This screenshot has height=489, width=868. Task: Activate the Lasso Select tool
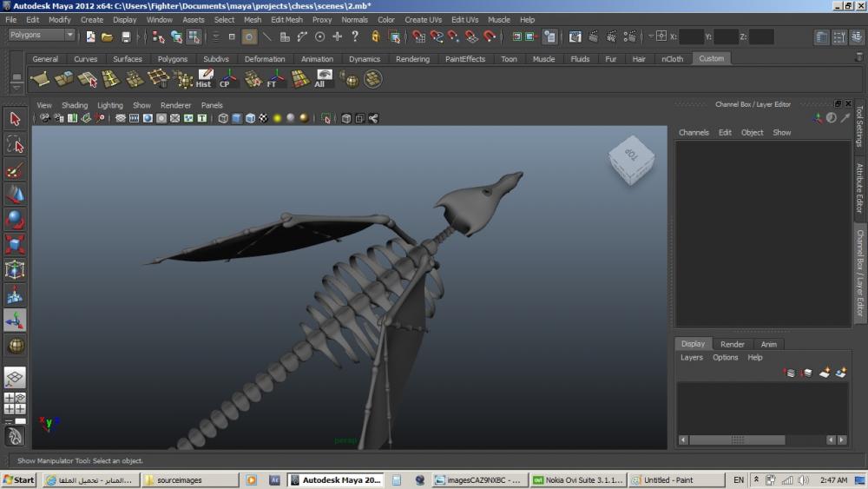point(15,144)
